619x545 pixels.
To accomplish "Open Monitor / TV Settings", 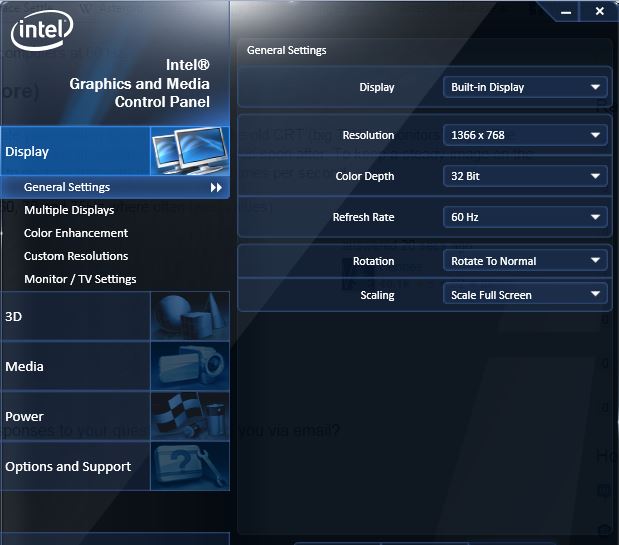I will [x=80, y=279].
